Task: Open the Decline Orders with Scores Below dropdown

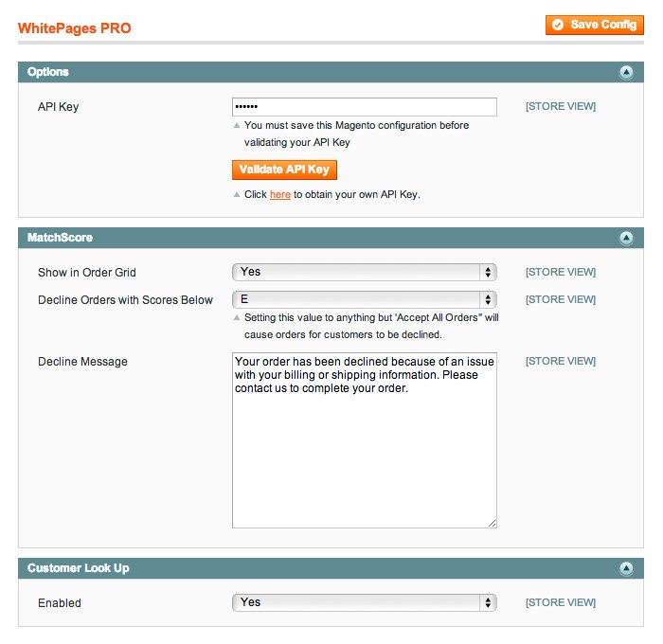Action: [x=364, y=300]
